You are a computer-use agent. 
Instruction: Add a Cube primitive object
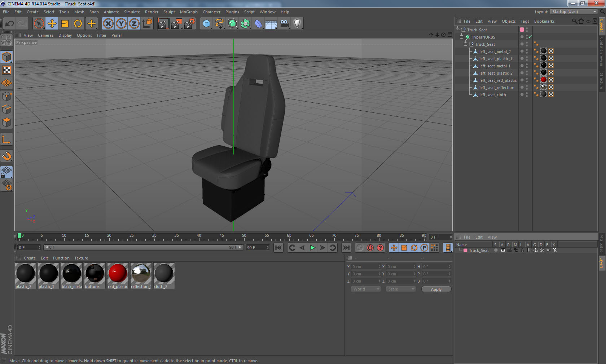(x=206, y=24)
